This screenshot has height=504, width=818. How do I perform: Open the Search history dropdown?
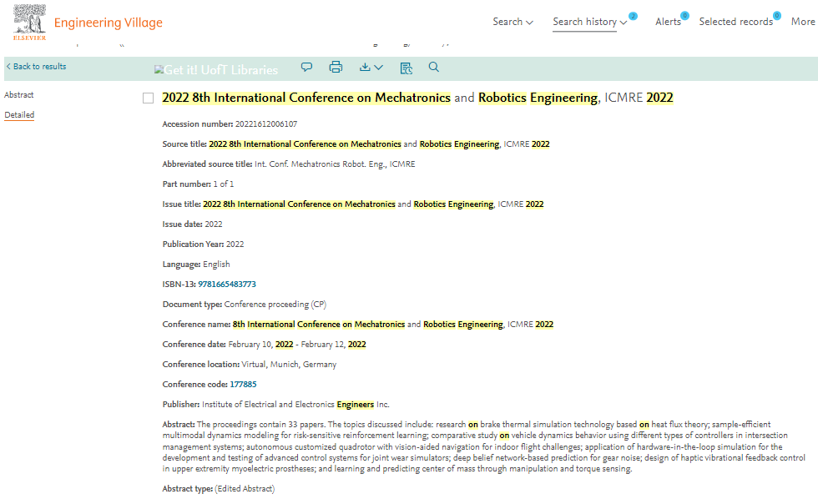[589, 22]
